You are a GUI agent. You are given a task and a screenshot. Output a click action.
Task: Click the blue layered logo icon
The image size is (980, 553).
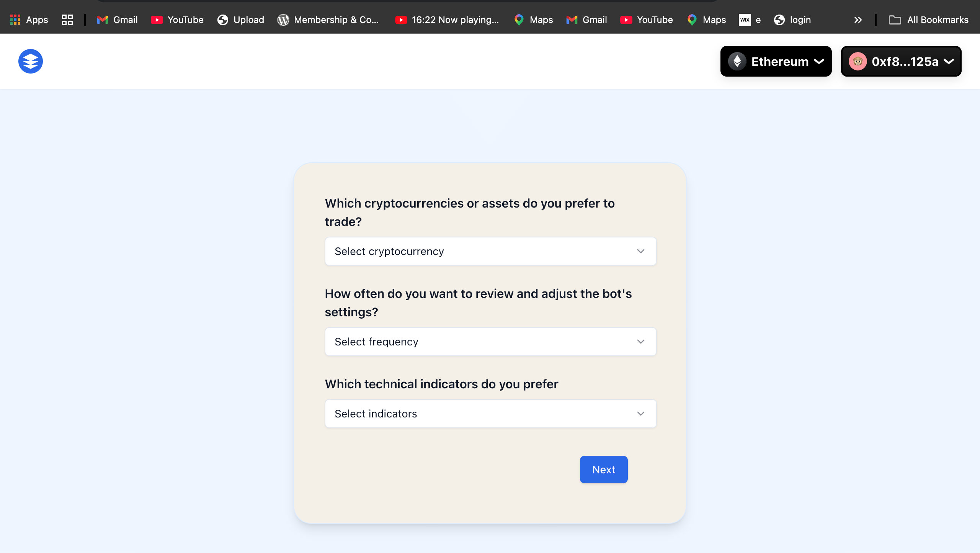pyautogui.click(x=31, y=61)
